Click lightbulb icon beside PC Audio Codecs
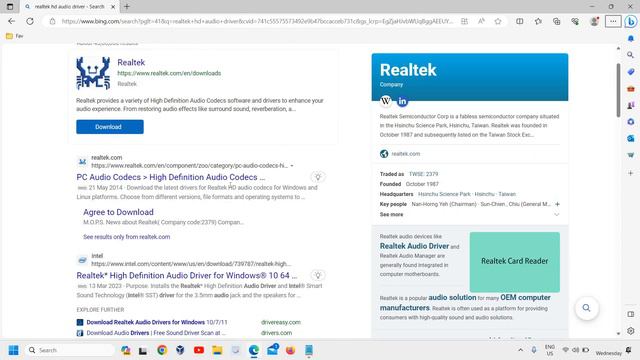The width and height of the screenshot is (640, 360). (x=318, y=177)
